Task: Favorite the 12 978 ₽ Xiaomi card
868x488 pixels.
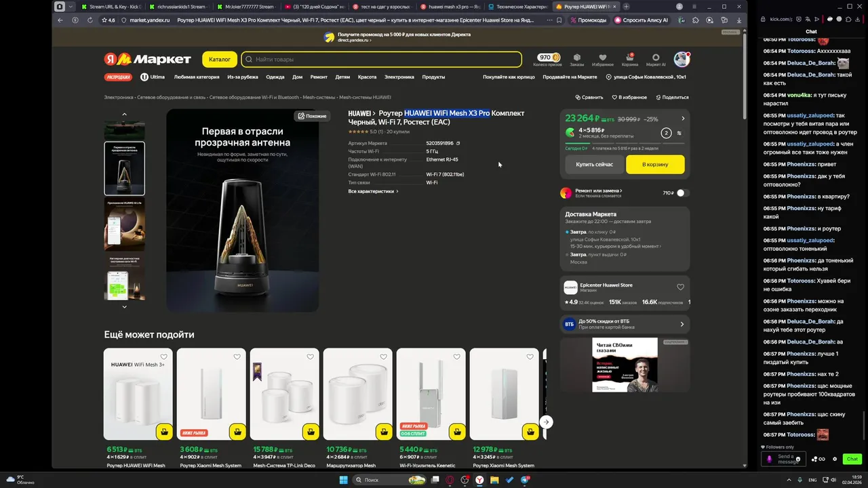Action: (530, 357)
